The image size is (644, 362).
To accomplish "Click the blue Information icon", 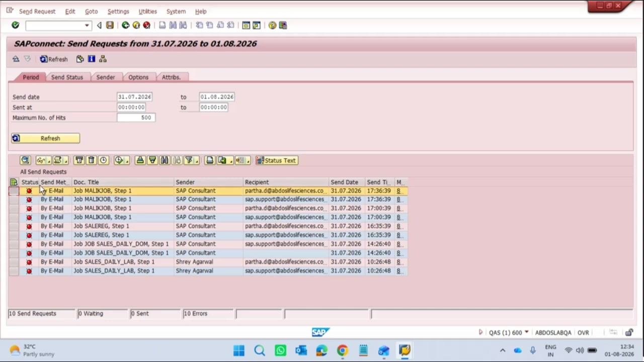I will (x=92, y=59).
